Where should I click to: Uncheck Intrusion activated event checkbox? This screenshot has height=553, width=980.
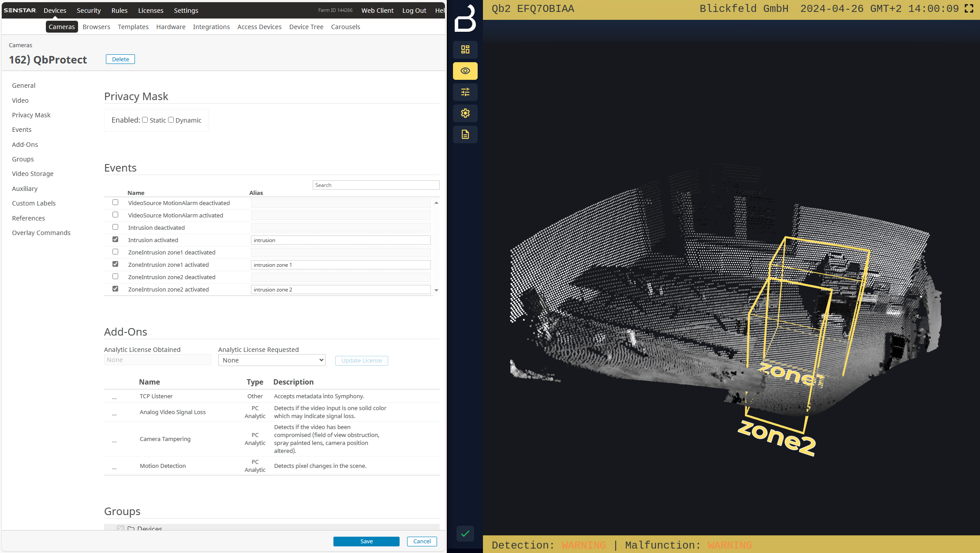click(x=116, y=239)
